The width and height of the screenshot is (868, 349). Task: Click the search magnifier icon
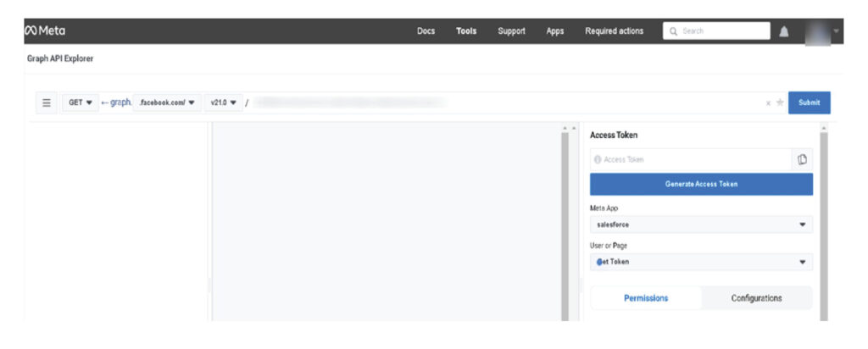click(x=674, y=31)
